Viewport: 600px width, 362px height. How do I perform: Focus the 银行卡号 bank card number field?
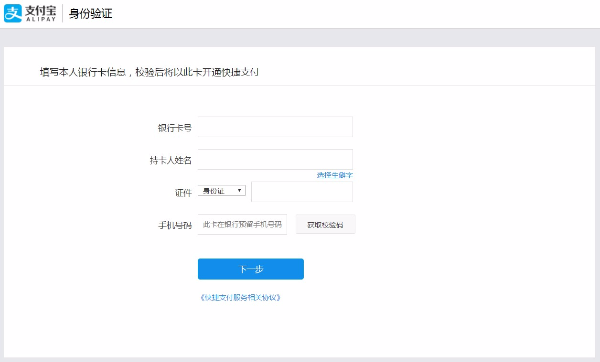click(x=275, y=127)
